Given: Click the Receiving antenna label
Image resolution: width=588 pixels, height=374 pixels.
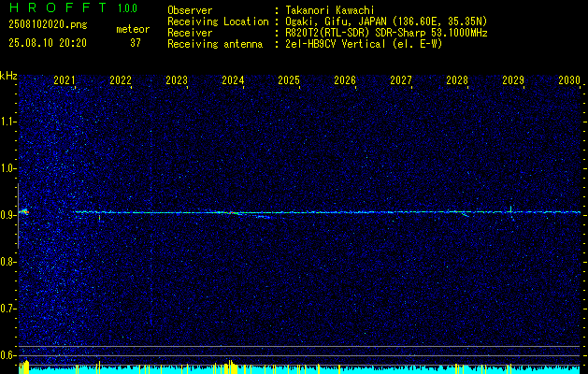Looking at the screenshot, I should pos(215,44).
